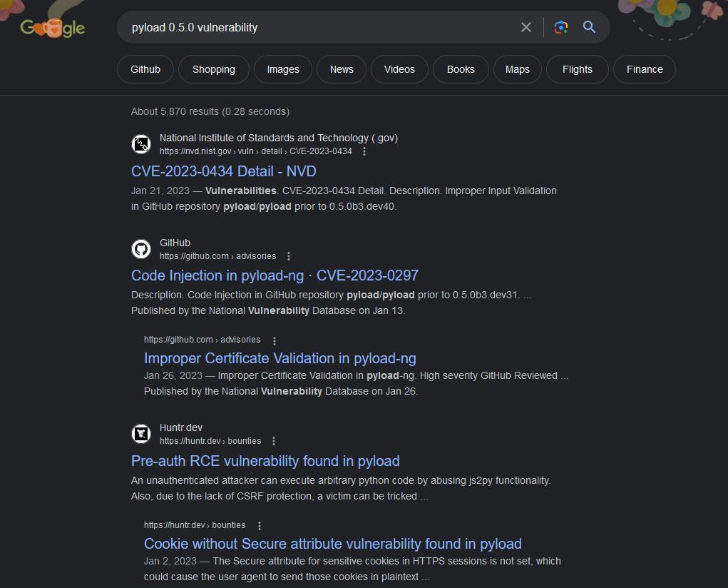Click the magnifying glass search button
Viewport: 728px width, 588px height.
click(x=589, y=27)
